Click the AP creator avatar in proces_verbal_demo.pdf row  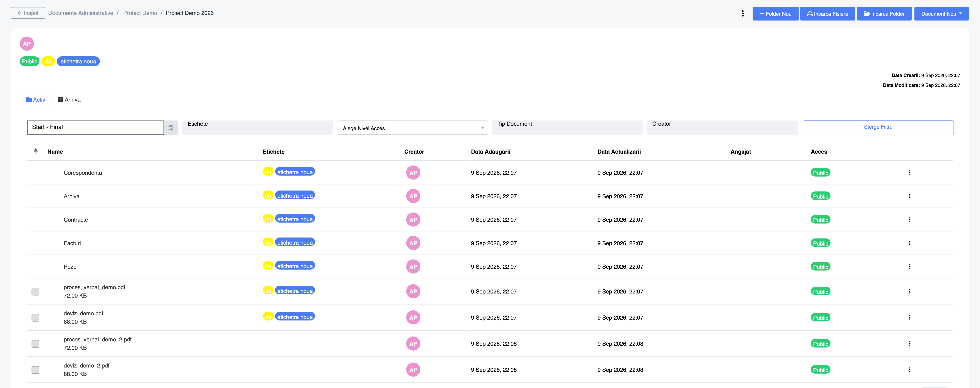coord(413,291)
